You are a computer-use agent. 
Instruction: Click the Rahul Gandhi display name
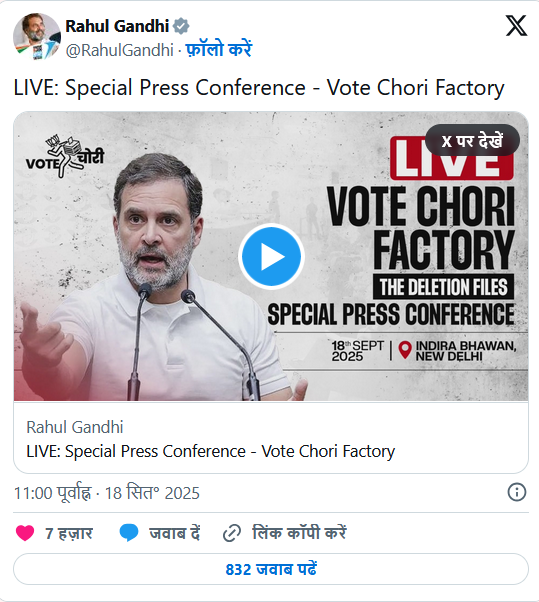[x=117, y=26]
